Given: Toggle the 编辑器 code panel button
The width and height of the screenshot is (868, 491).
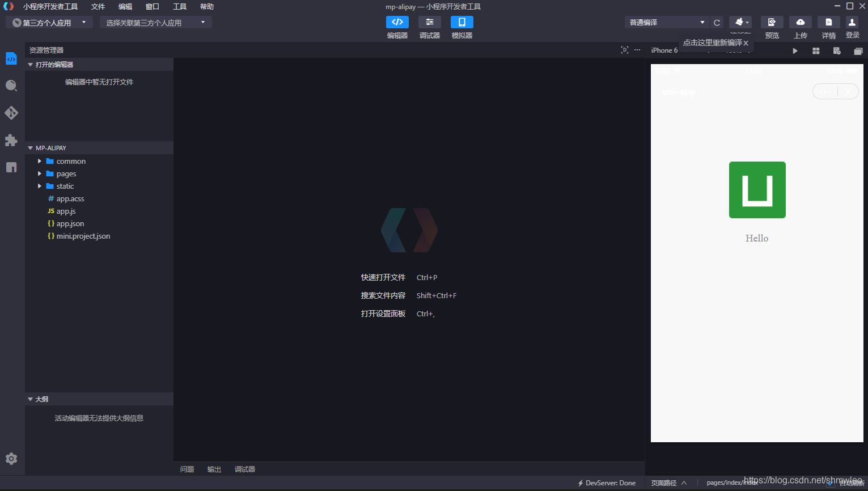Looking at the screenshot, I should coord(397,22).
